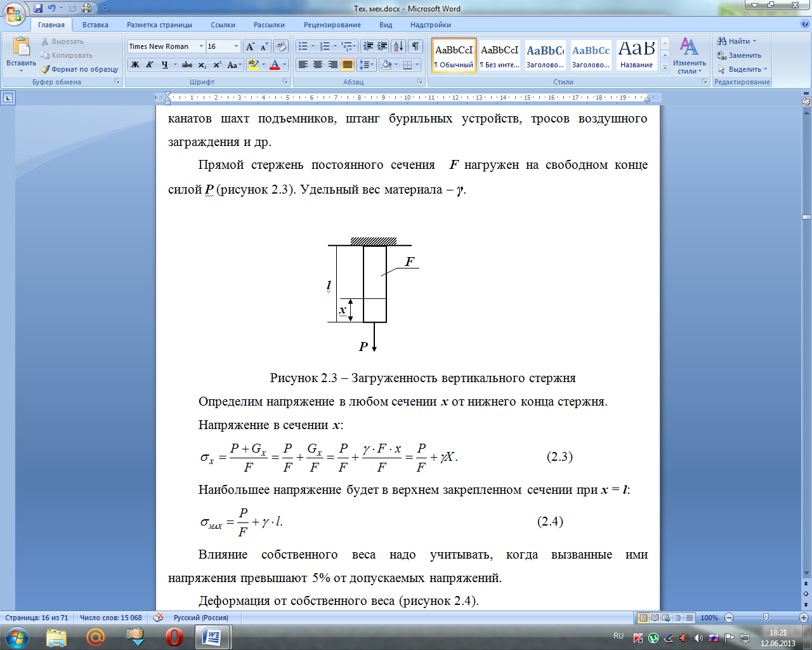The width and height of the screenshot is (812, 650).
Task: Apply superscript formatting
Action: tap(217, 65)
